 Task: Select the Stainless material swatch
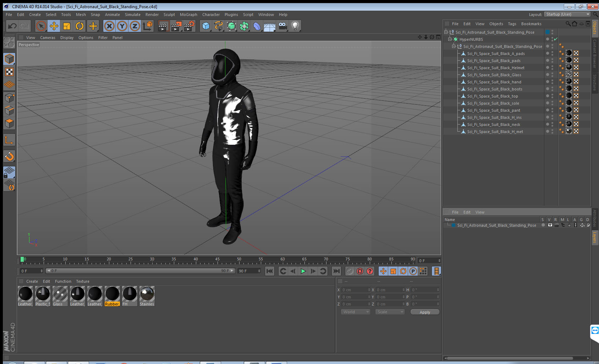[x=147, y=296]
